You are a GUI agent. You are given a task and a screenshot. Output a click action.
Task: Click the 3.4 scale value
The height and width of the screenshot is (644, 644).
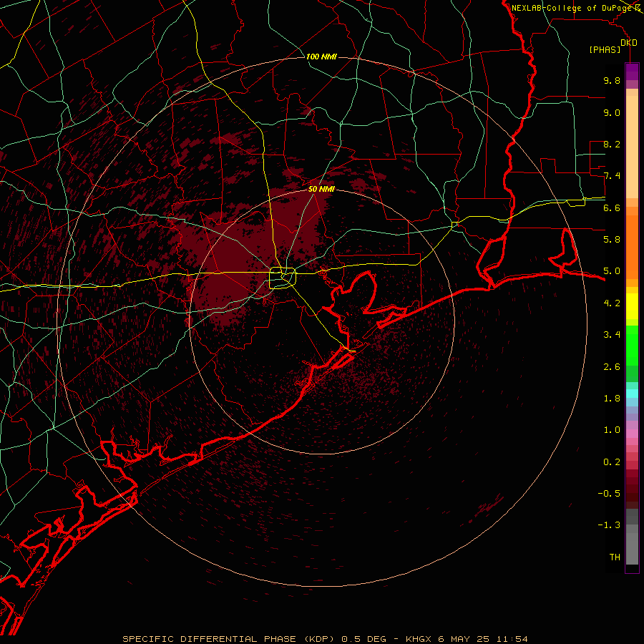(x=612, y=335)
